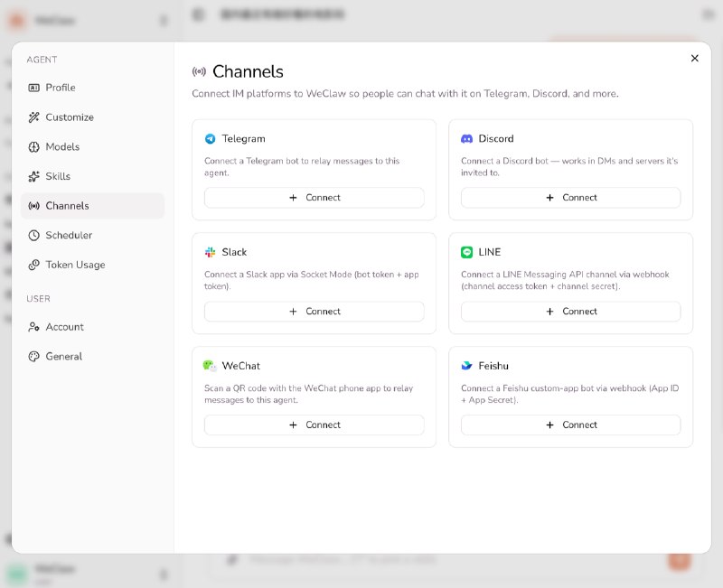Connect the Discord channel
This screenshot has height=588, width=723.
click(570, 197)
